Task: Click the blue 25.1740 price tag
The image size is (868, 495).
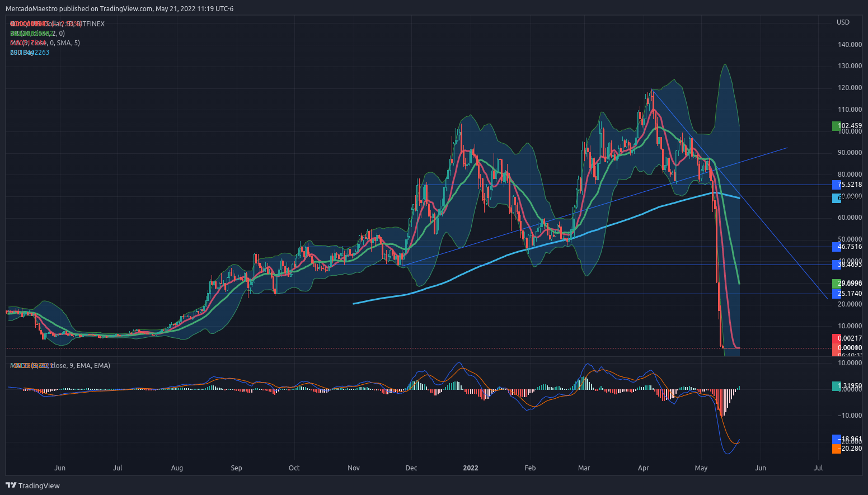Action: (x=847, y=294)
